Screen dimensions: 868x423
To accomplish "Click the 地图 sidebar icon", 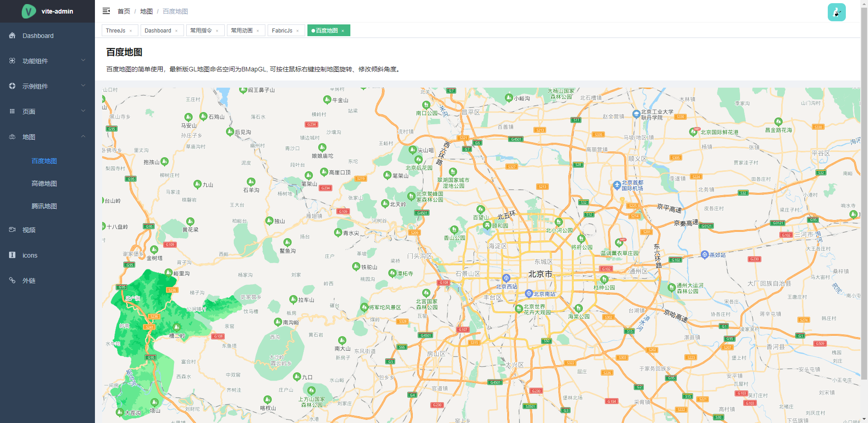I will 12,136.
